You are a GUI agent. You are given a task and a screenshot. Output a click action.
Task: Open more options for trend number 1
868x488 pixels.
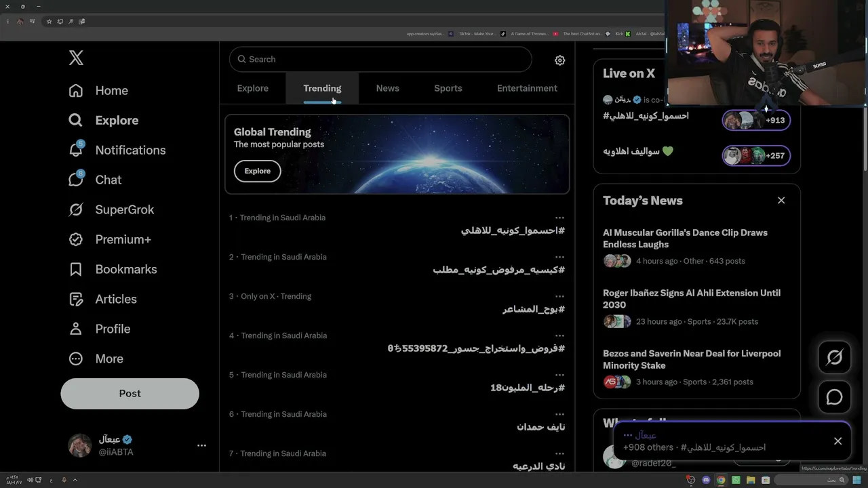point(559,218)
